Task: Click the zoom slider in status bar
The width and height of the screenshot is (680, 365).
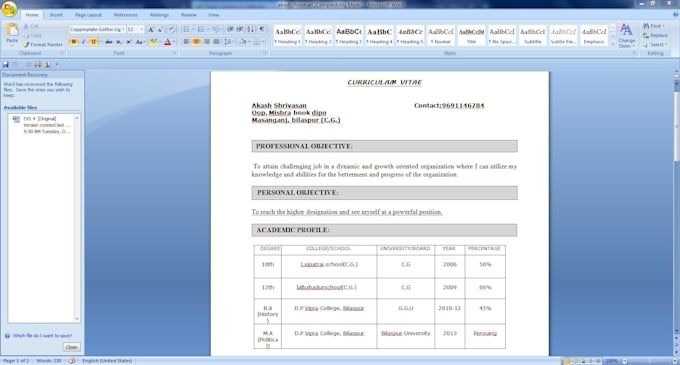Action: coord(649,361)
